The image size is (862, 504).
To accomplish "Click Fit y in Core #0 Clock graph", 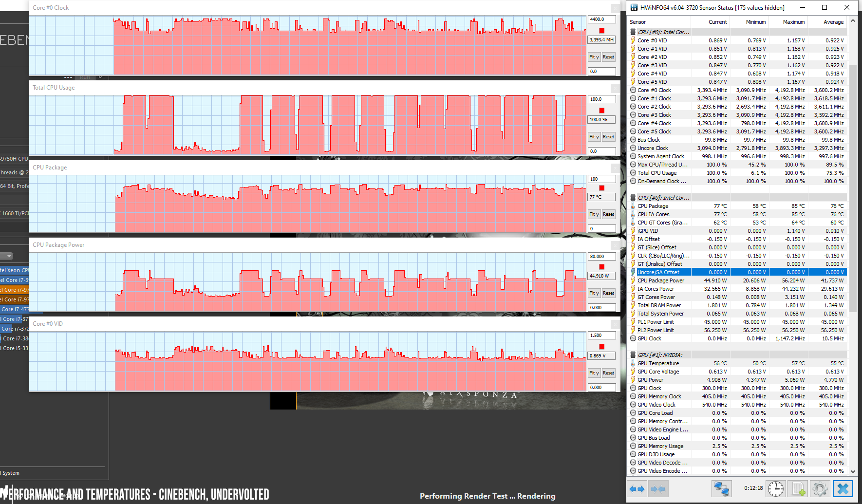I will (x=594, y=57).
